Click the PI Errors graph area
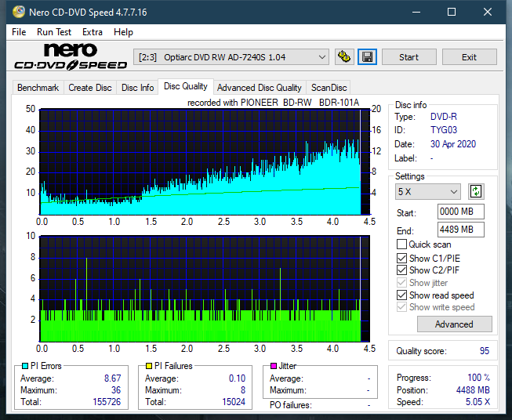Screen dimensions: 512x420 click(x=205, y=162)
